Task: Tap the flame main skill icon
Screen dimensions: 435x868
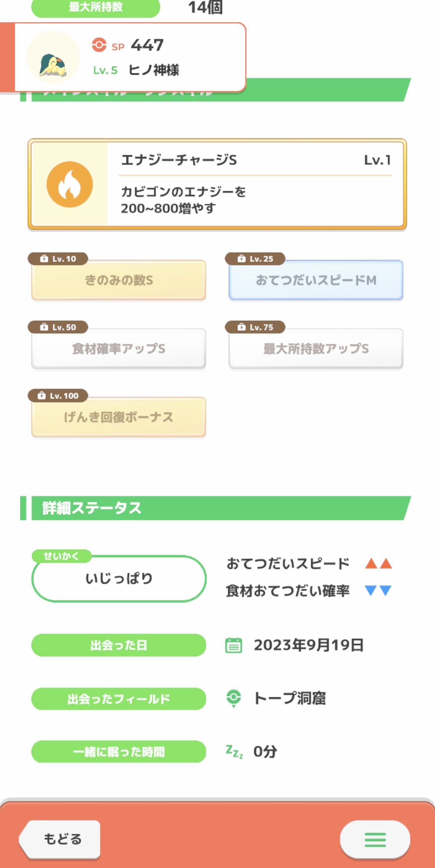Action: 70,185
